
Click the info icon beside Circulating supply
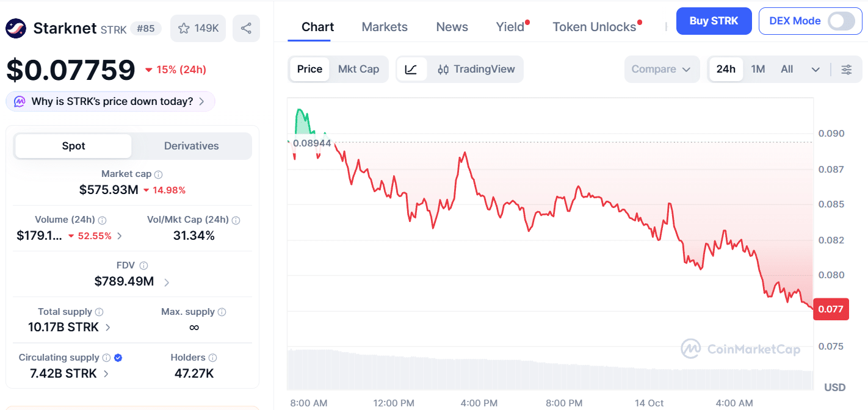pyautogui.click(x=106, y=358)
